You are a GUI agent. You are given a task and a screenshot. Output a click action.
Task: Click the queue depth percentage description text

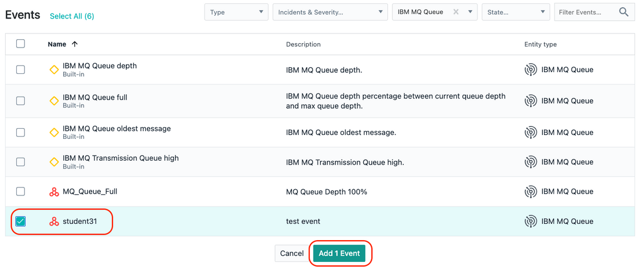point(396,101)
